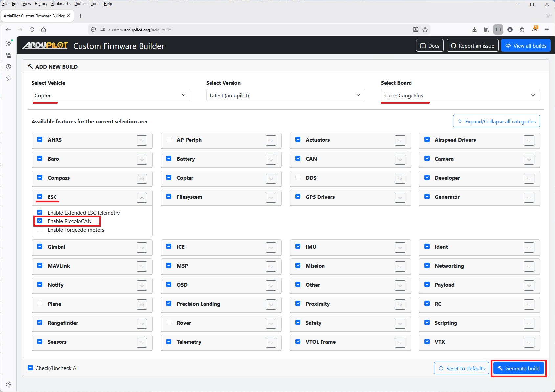This screenshot has width=555, height=392.
Task: Click the ArduPilot logo in header
Action: pyautogui.click(x=45, y=46)
